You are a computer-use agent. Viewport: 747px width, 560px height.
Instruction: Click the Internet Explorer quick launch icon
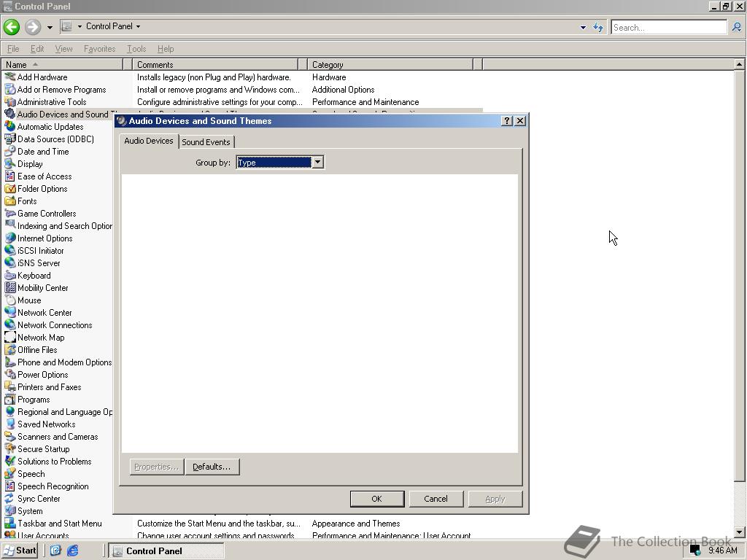coord(72,551)
